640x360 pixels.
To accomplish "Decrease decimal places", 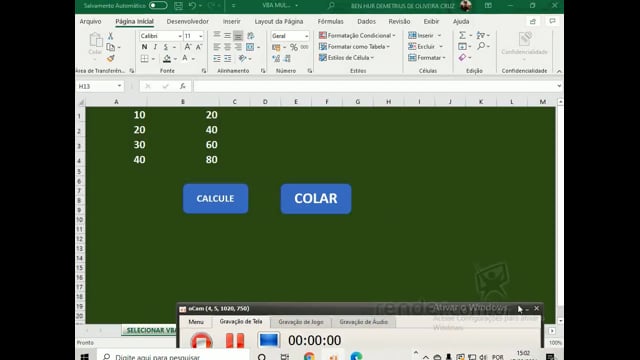I will (x=287, y=59).
